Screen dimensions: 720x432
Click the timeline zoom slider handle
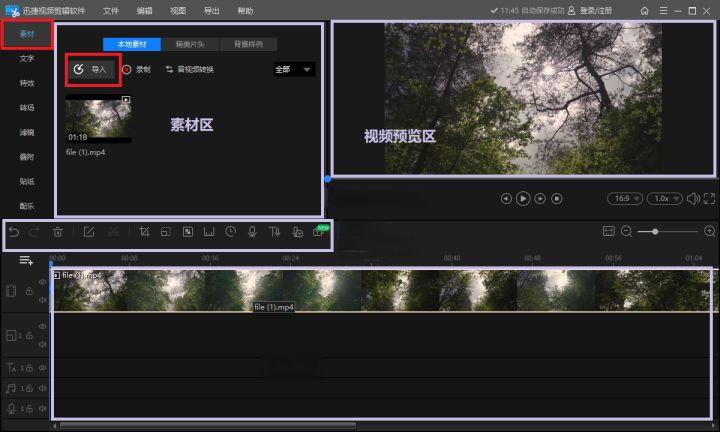pyautogui.click(x=655, y=231)
